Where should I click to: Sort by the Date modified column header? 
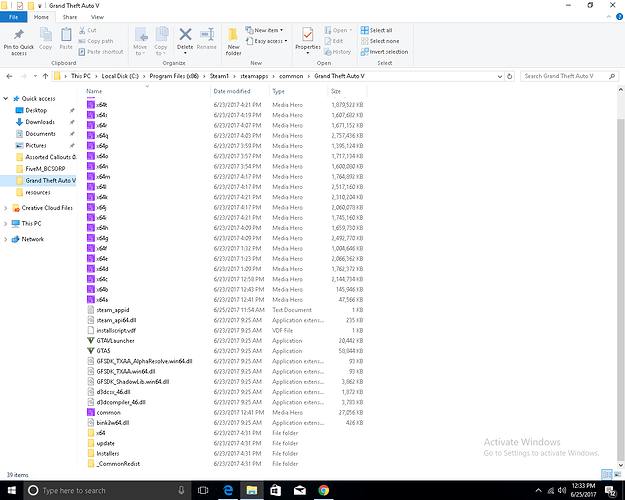240,91
